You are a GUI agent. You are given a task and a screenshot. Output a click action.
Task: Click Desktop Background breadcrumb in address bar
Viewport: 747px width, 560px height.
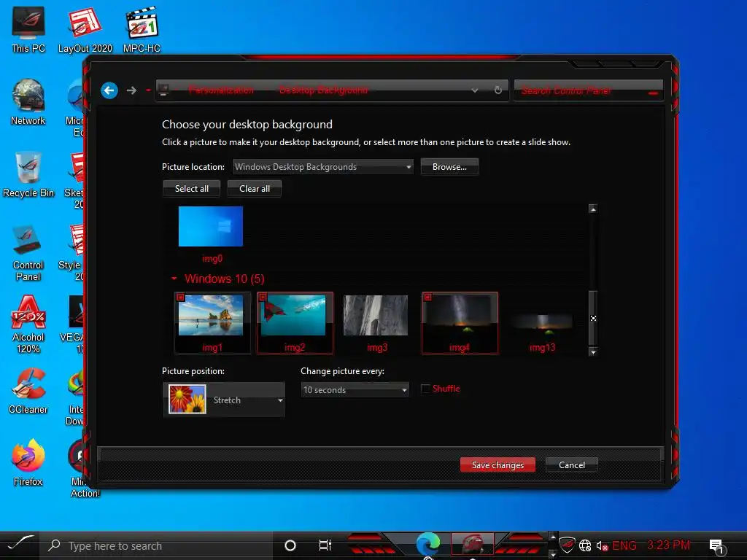(x=323, y=90)
